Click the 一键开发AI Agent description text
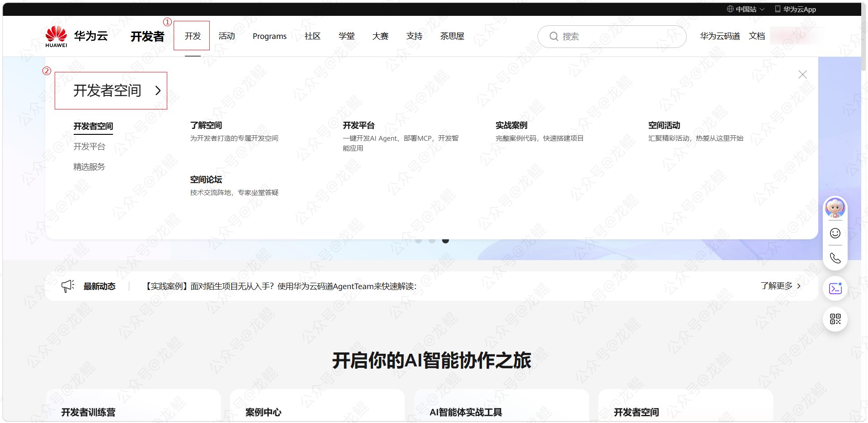 point(401,143)
